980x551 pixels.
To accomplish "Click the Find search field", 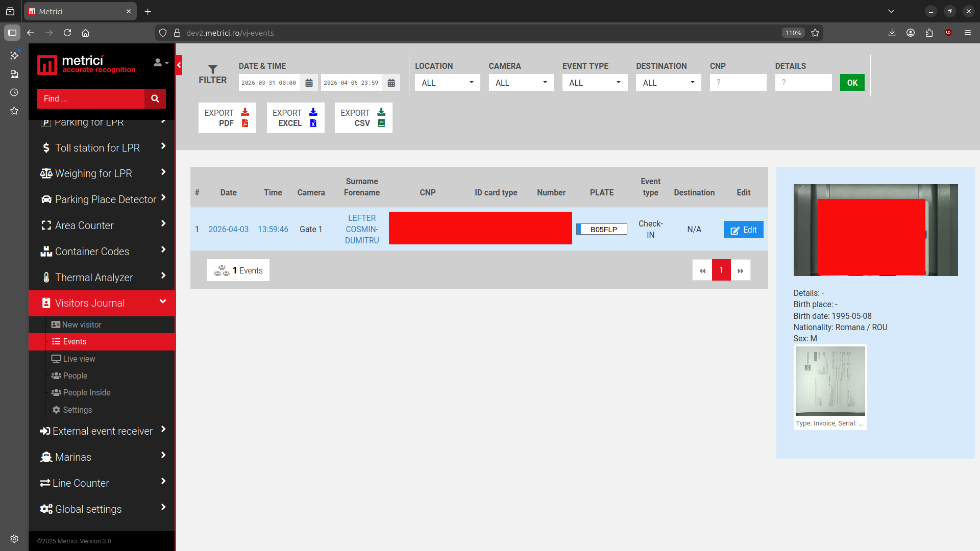I will tap(91, 98).
